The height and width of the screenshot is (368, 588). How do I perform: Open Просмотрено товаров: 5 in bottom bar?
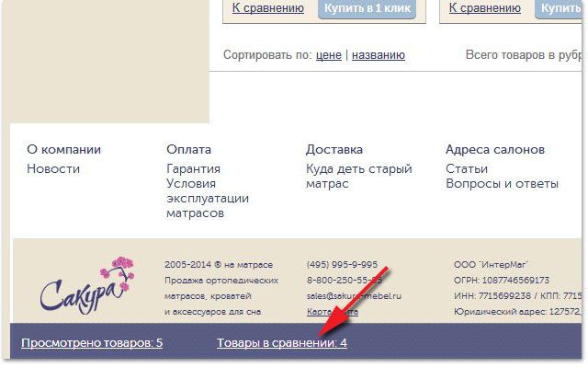click(92, 343)
